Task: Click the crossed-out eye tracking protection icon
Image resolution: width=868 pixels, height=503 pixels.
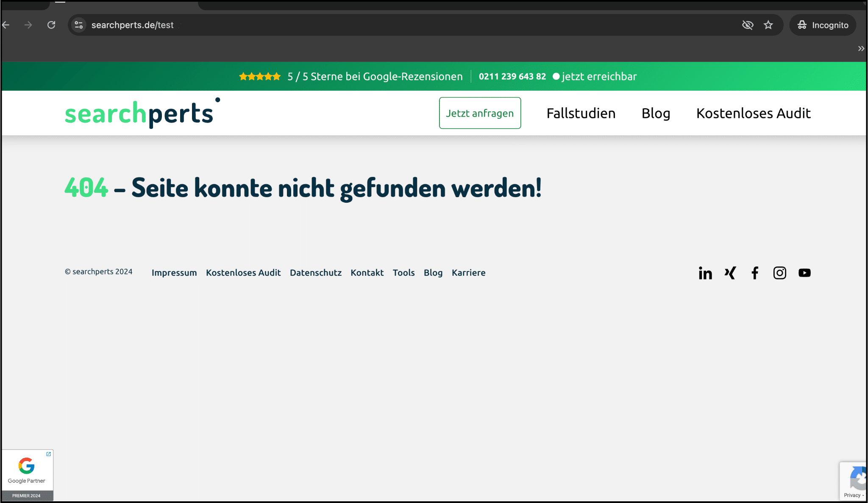Action: 748,25
